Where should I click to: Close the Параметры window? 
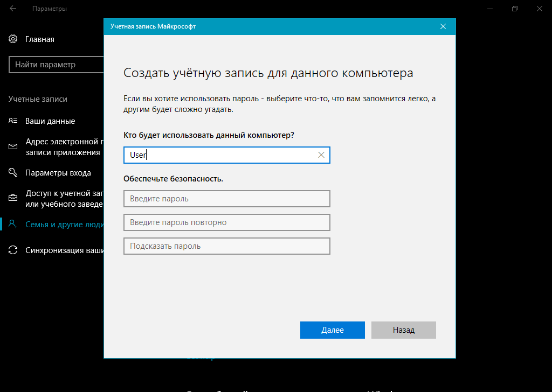pyautogui.click(x=539, y=9)
